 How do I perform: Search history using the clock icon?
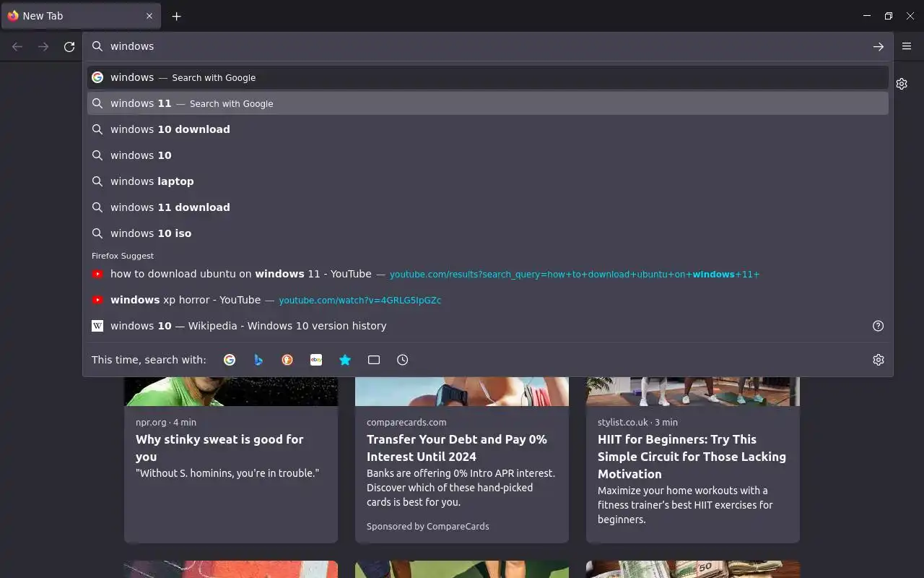click(403, 360)
